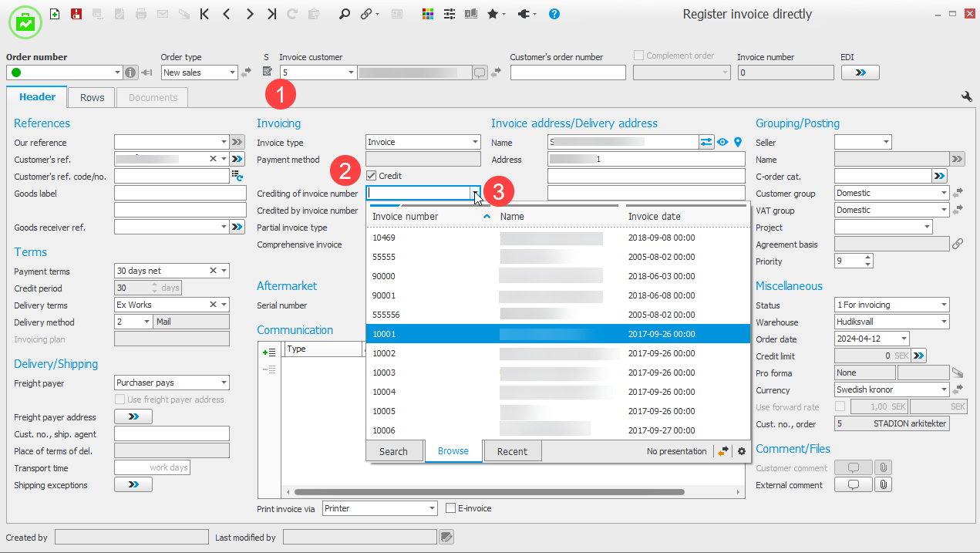This screenshot has width=980, height=553.
Task: Select invoice number 10003 in list
Action: pyautogui.click(x=384, y=373)
